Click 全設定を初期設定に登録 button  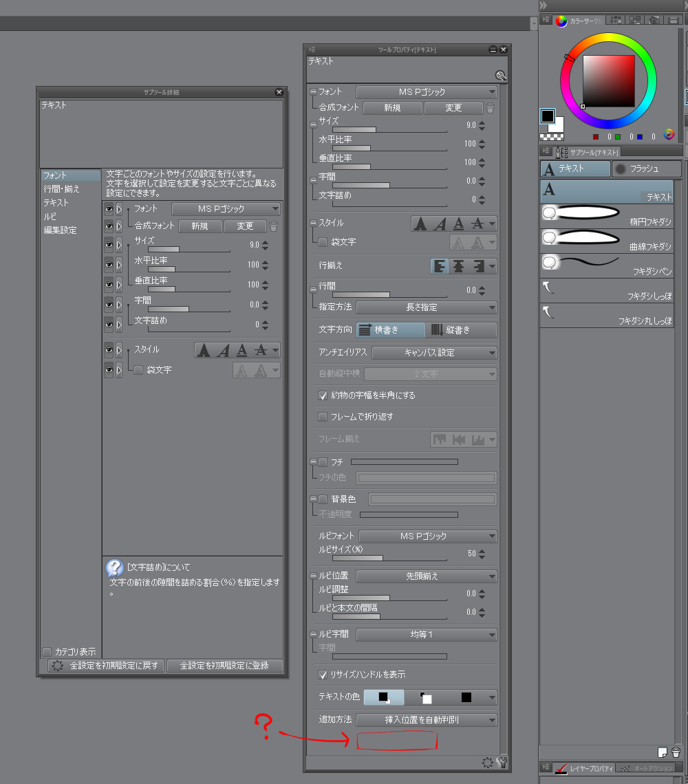click(x=225, y=666)
